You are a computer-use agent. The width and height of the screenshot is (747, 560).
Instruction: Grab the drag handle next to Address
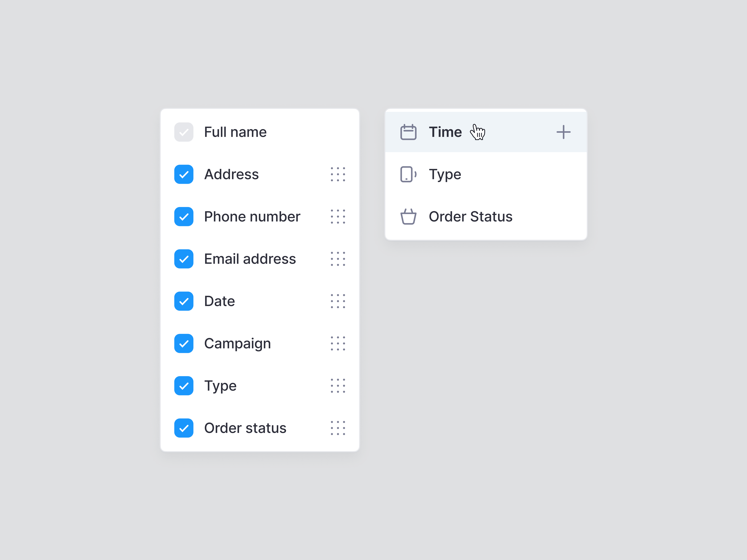[338, 175]
